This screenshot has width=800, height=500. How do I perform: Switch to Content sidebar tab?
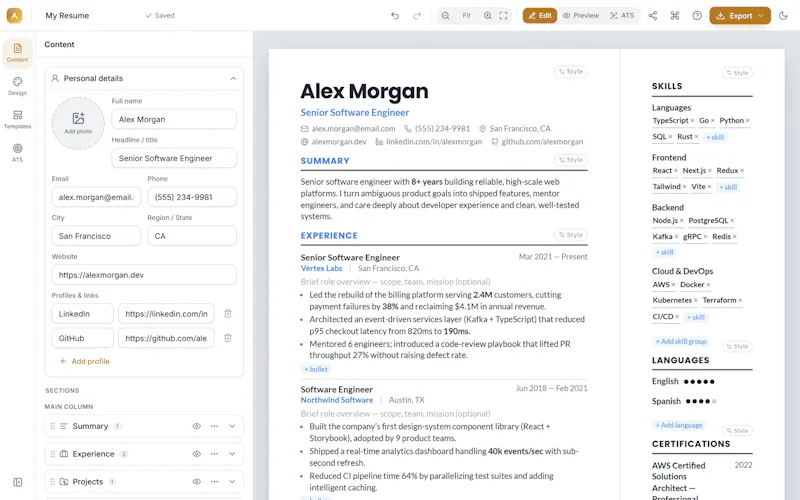coord(17,53)
